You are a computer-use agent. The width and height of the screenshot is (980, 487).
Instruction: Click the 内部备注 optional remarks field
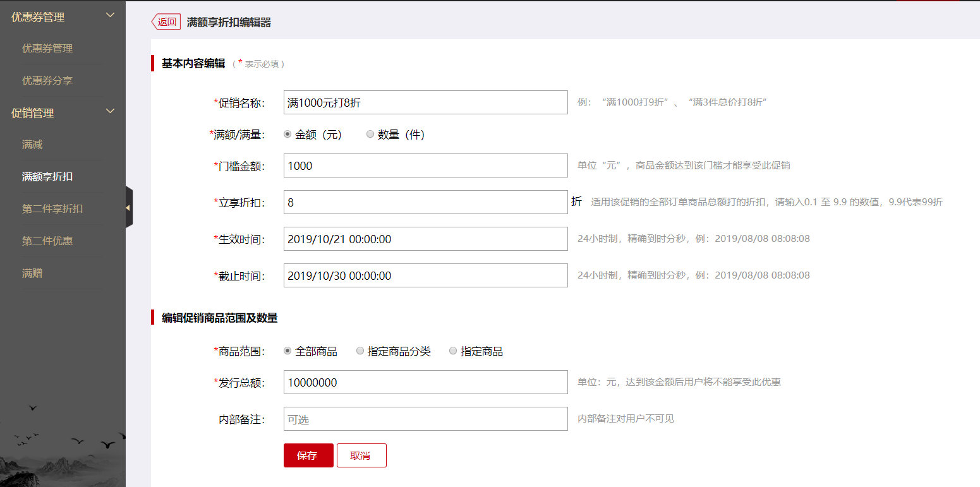pyautogui.click(x=425, y=419)
